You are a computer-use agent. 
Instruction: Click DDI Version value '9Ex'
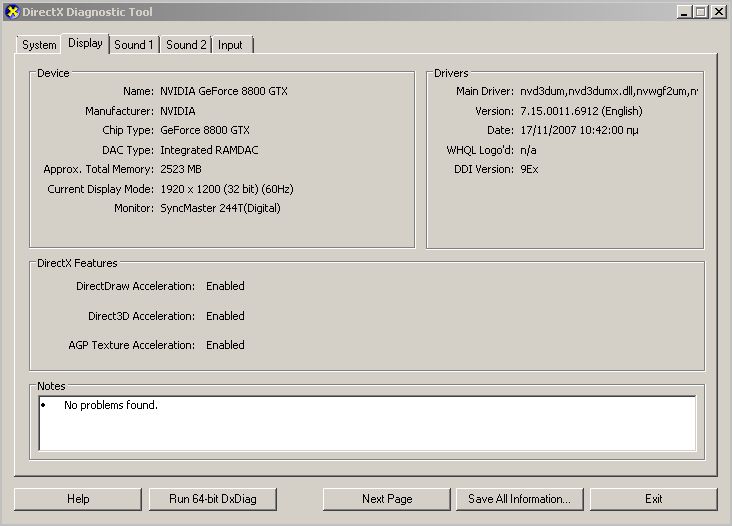pyautogui.click(x=529, y=169)
